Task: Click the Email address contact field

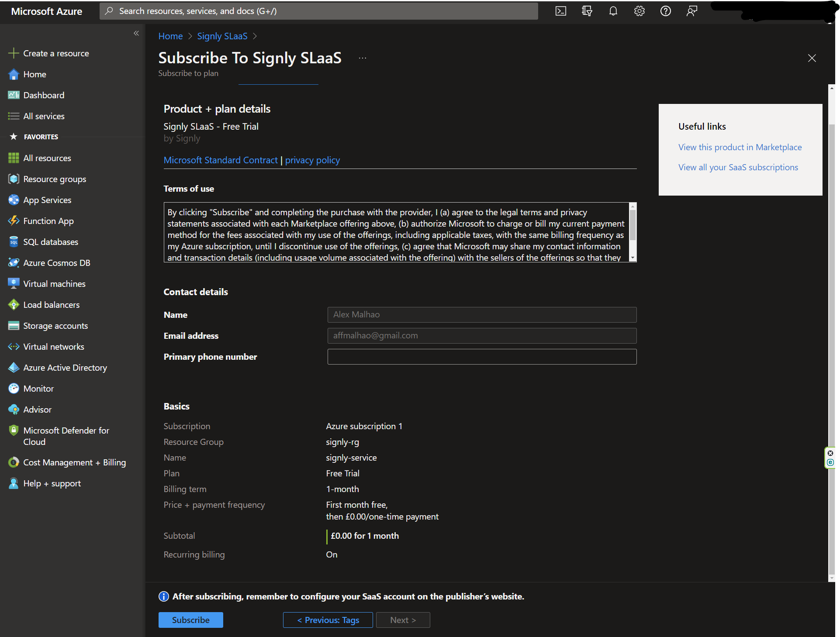Action: [482, 336]
